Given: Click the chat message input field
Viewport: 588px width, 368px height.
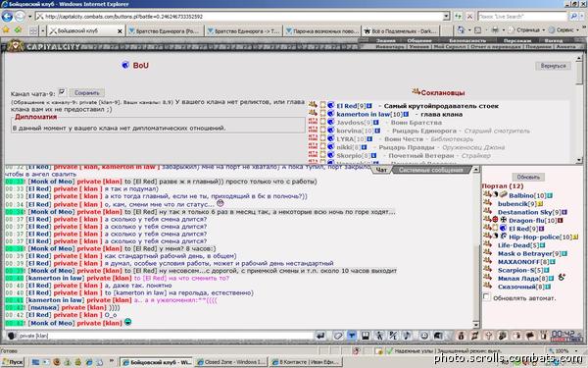Looking at the screenshot, I should click(166, 336).
